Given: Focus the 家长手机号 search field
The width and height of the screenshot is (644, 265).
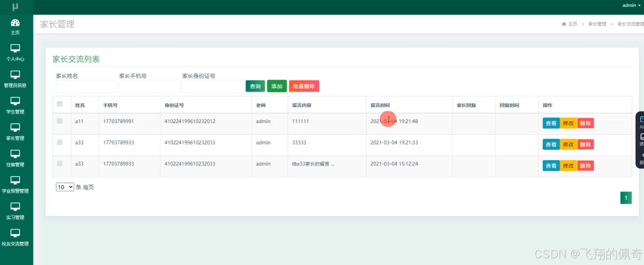Looking at the screenshot, I should (x=150, y=87).
